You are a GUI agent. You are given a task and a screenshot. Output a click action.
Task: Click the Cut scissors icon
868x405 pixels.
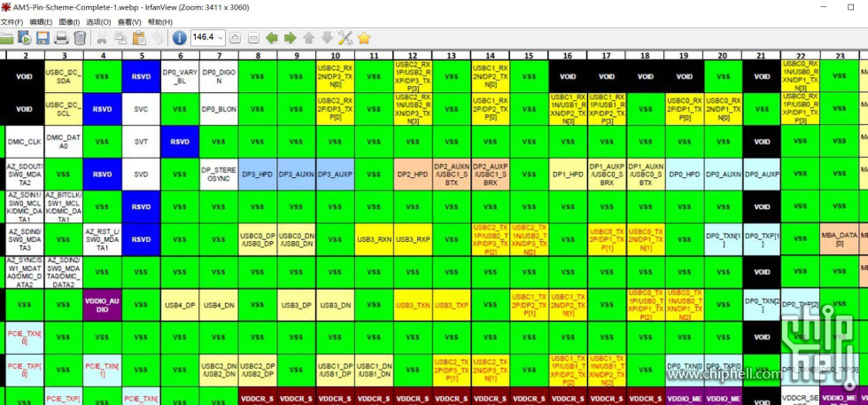coord(102,38)
